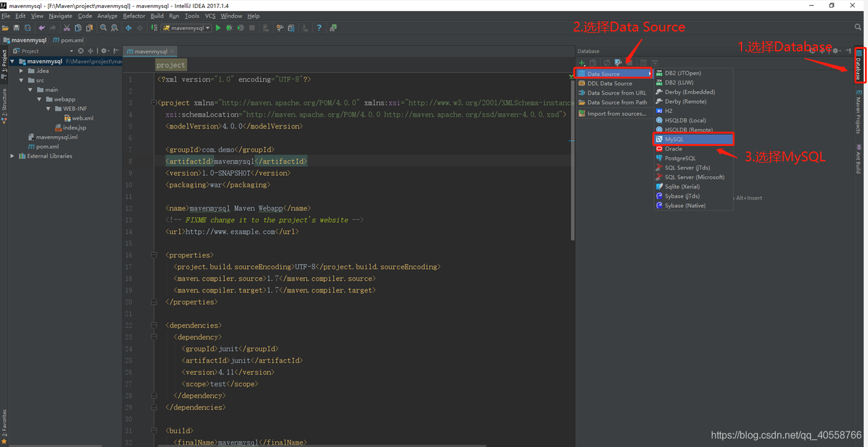Collapse the src folder node
The image size is (868, 447).
22,80
